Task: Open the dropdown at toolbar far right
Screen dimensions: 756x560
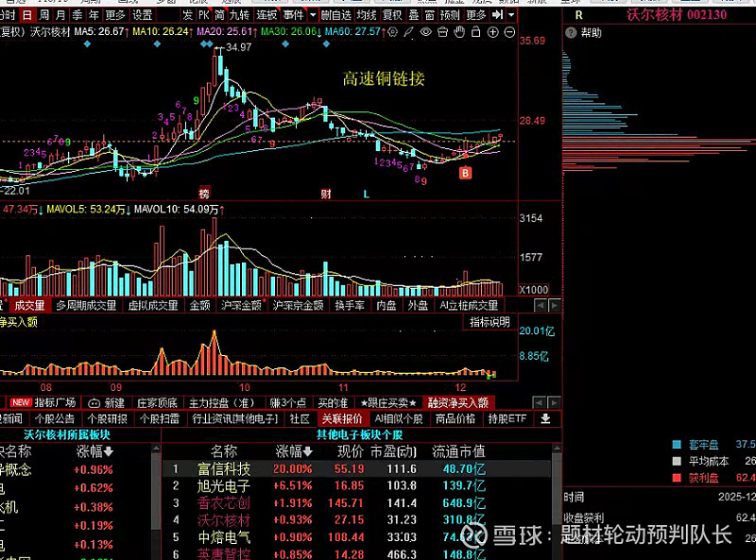Action: (511, 15)
